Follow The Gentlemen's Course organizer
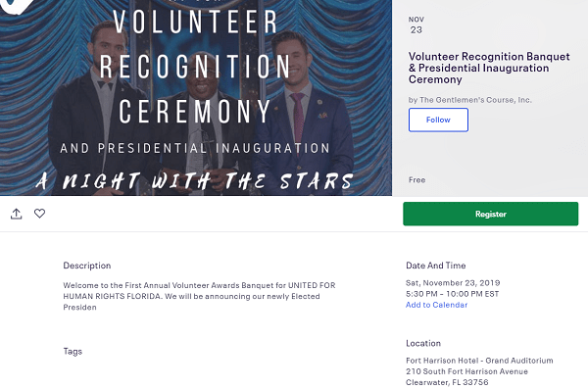Screen dimensions: 588x389 pos(438,121)
